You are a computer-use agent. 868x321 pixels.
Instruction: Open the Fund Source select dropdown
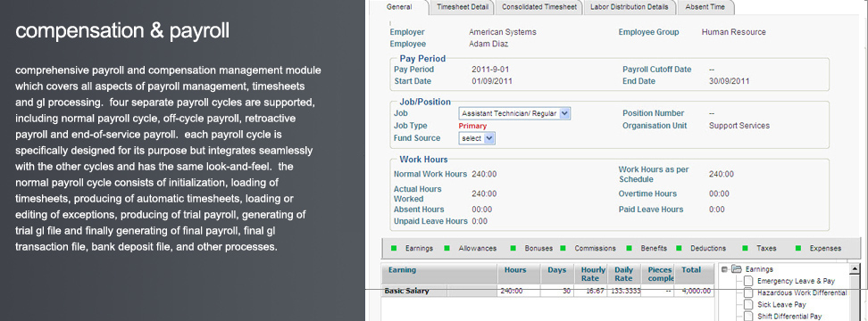[x=477, y=138]
